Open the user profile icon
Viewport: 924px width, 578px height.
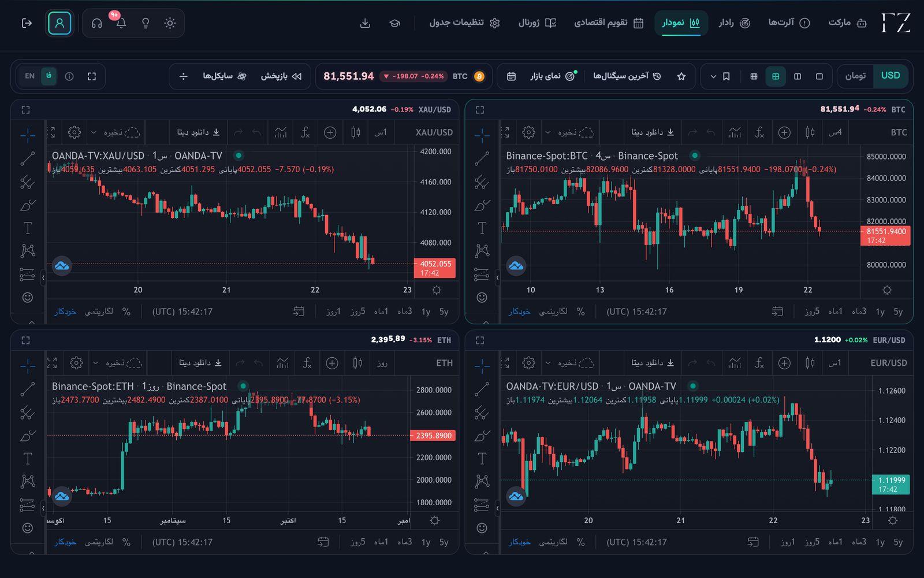coord(59,23)
